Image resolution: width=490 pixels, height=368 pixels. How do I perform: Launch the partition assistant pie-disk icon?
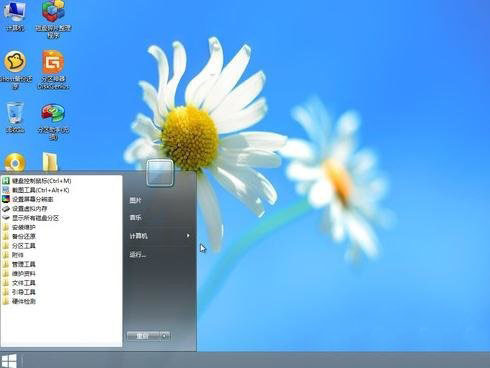pyautogui.click(x=53, y=121)
